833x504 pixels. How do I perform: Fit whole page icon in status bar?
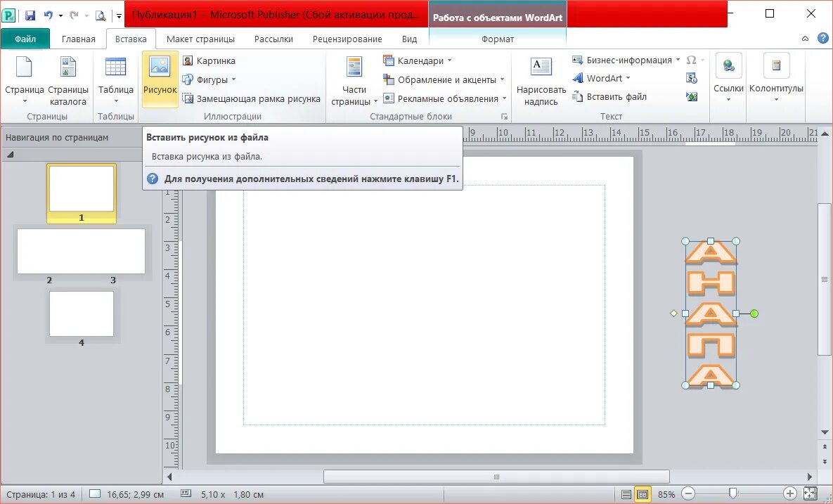(810, 494)
